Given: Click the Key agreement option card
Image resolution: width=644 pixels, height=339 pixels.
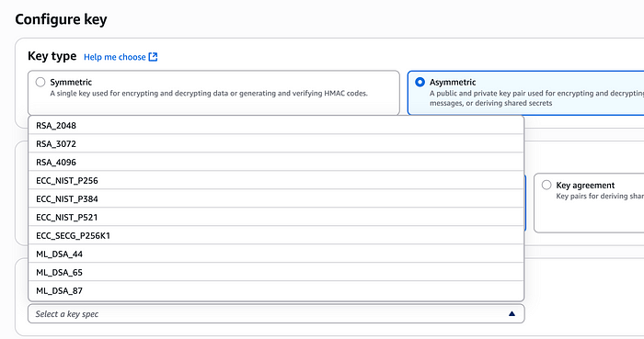Looking at the screenshot, I should (x=589, y=203).
